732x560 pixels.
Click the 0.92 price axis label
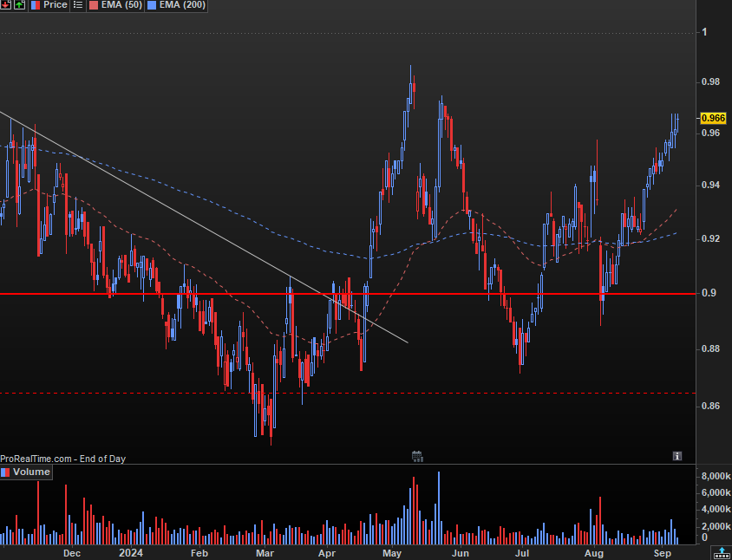click(x=711, y=239)
